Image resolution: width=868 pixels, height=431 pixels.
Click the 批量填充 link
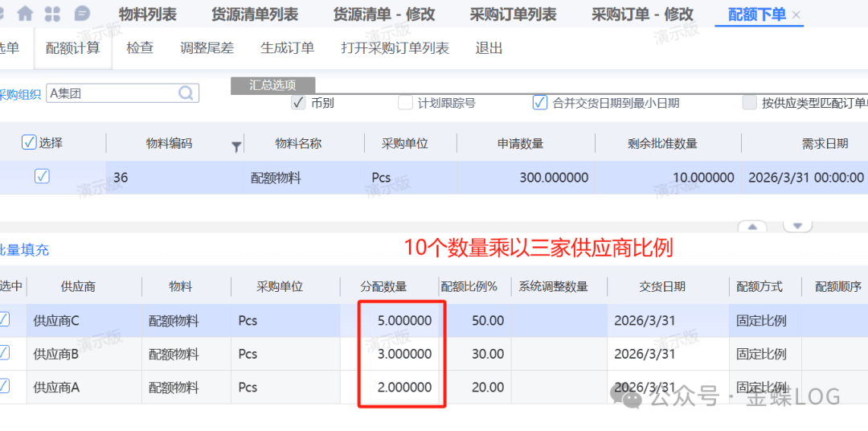(24, 250)
